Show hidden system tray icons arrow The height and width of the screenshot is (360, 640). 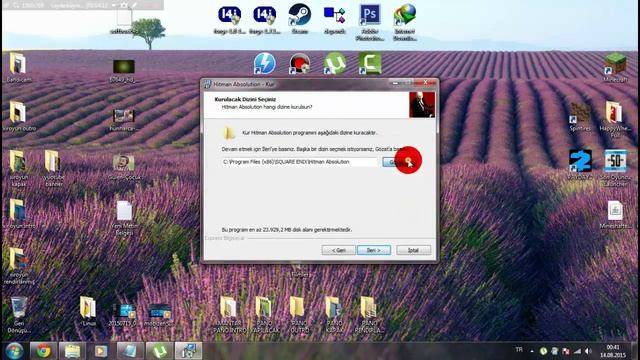(532, 351)
